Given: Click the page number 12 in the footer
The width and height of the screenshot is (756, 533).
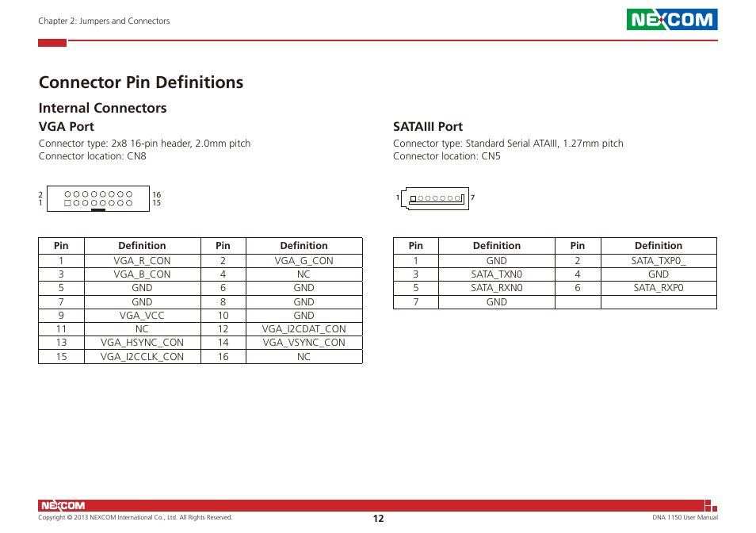Looking at the screenshot, I should click(x=377, y=518).
